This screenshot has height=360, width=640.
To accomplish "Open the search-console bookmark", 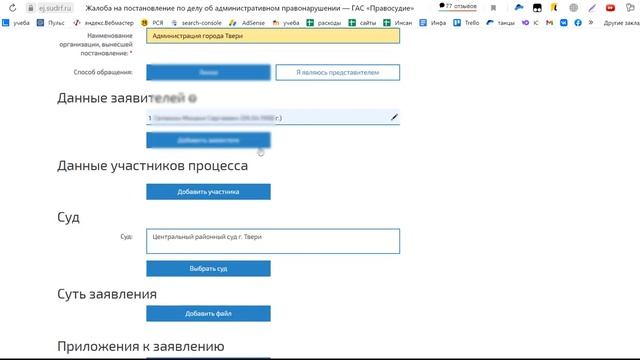I will (196, 23).
